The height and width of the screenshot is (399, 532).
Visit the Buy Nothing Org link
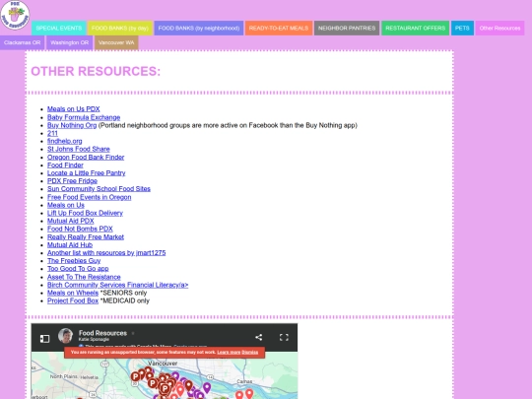pyautogui.click(x=72, y=125)
